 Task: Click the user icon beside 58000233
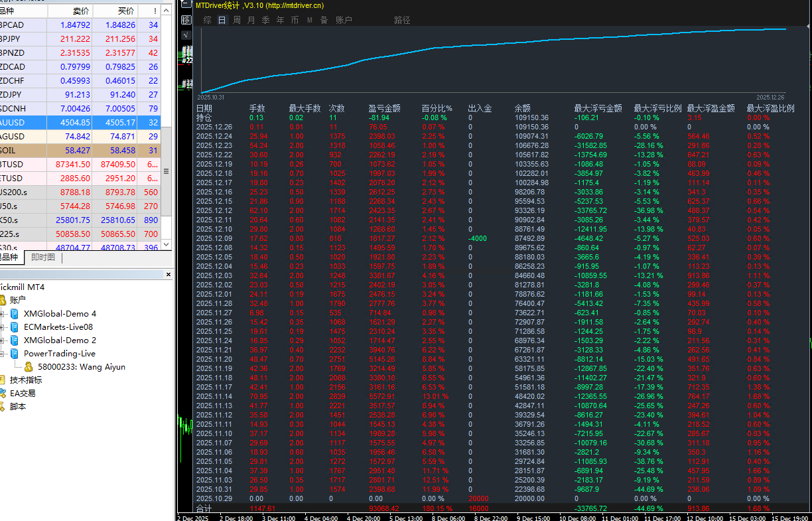pos(29,367)
